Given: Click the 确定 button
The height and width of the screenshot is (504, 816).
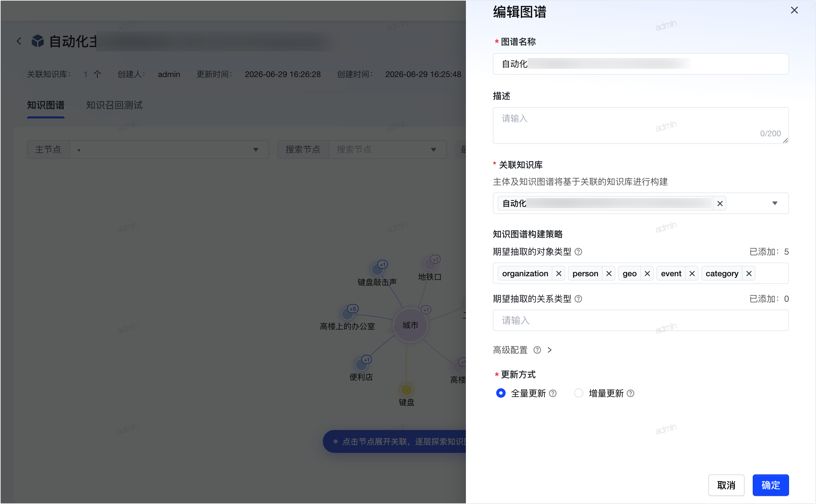Looking at the screenshot, I should (x=771, y=485).
